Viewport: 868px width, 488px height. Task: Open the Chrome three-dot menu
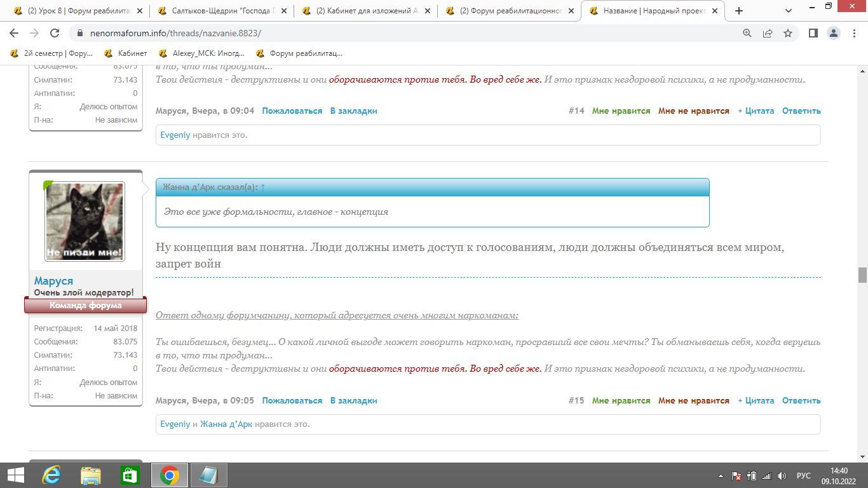pyautogui.click(x=854, y=33)
